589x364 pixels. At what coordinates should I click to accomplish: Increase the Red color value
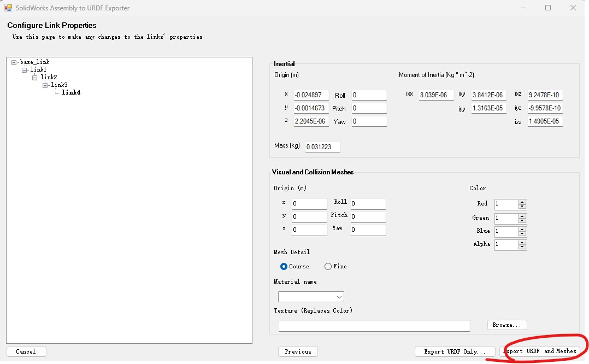point(522,202)
